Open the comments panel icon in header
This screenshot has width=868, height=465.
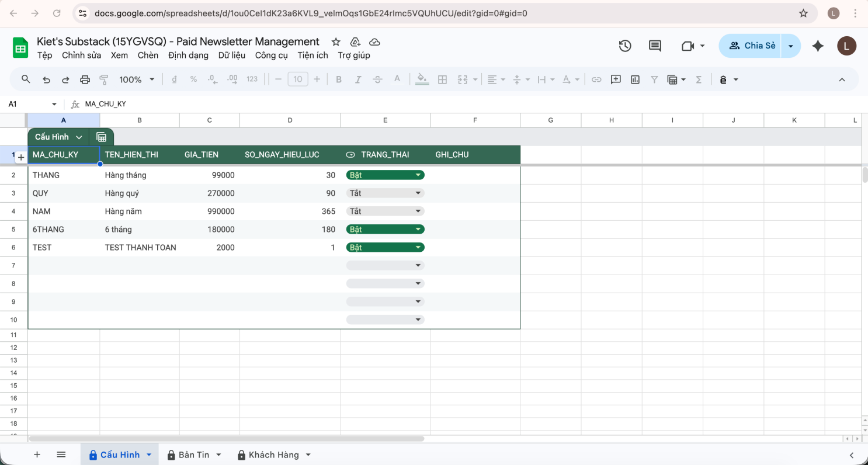coord(655,46)
